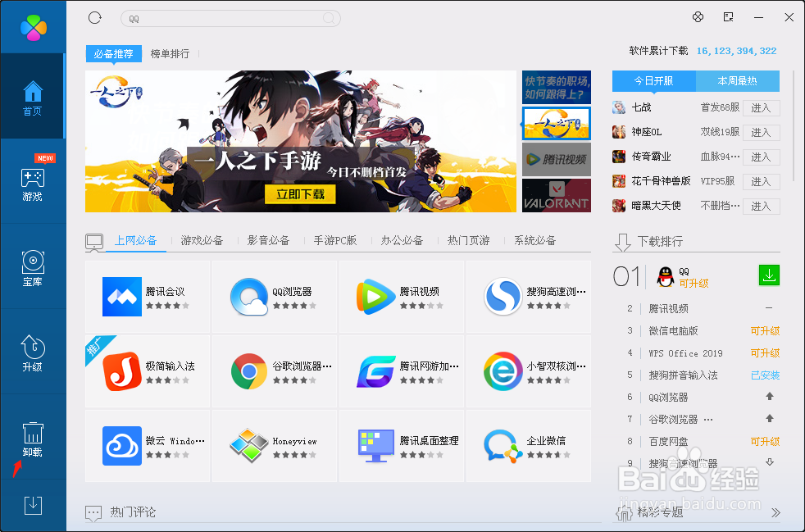The image size is (805, 532).
Task: Open the 搜狗高速浏览器 app tile icon
Action: click(x=503, y=297)
